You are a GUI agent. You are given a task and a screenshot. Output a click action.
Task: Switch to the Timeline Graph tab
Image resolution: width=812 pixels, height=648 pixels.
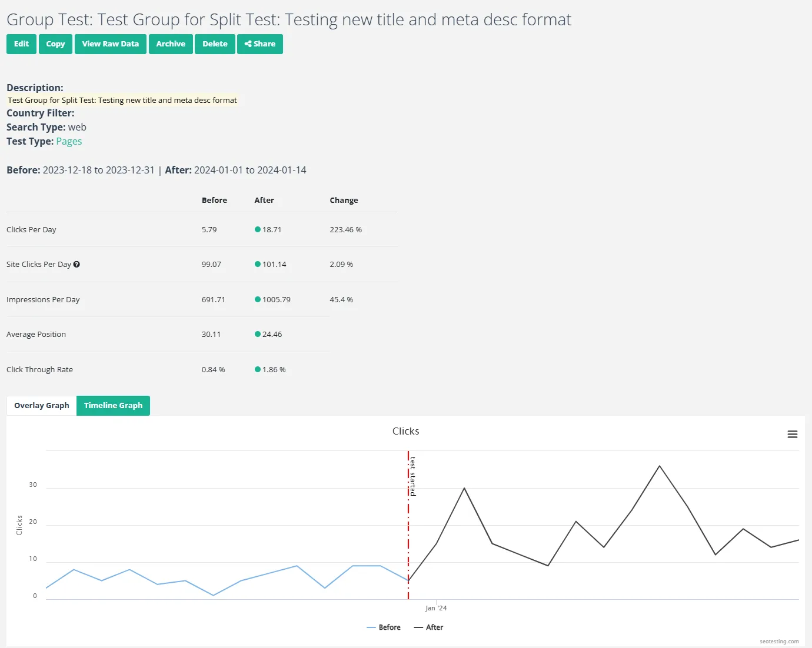point(112,405)
